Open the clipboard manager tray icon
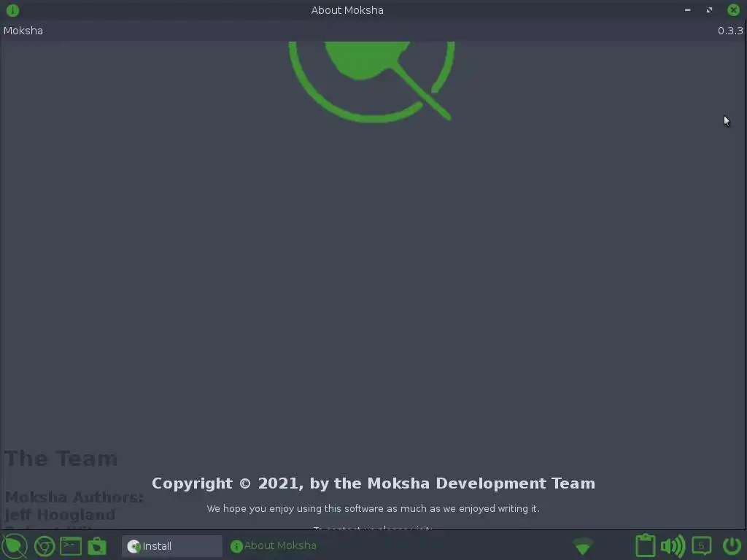 pos(646,545)
